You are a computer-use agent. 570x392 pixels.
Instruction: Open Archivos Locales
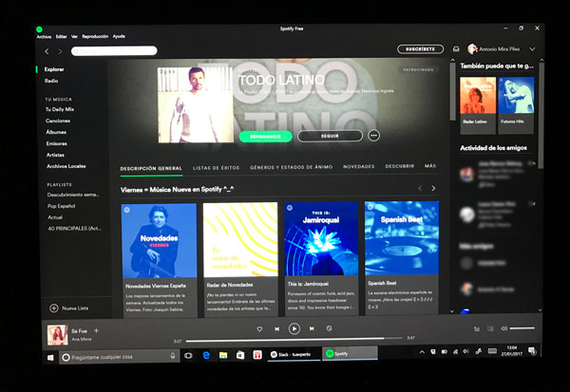[x=66, y=166]
